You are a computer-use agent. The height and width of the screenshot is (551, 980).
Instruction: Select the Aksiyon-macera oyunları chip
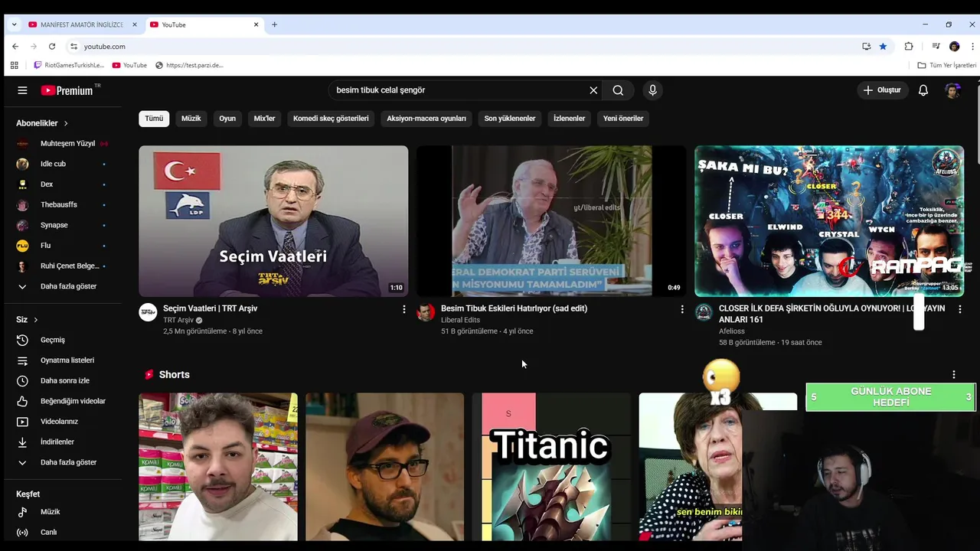(426, 119)
